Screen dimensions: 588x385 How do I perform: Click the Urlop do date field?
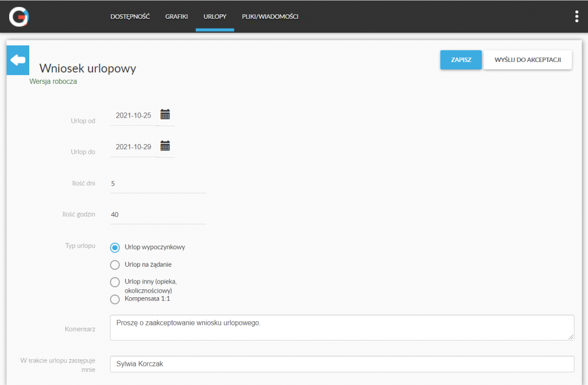(133, 146)
